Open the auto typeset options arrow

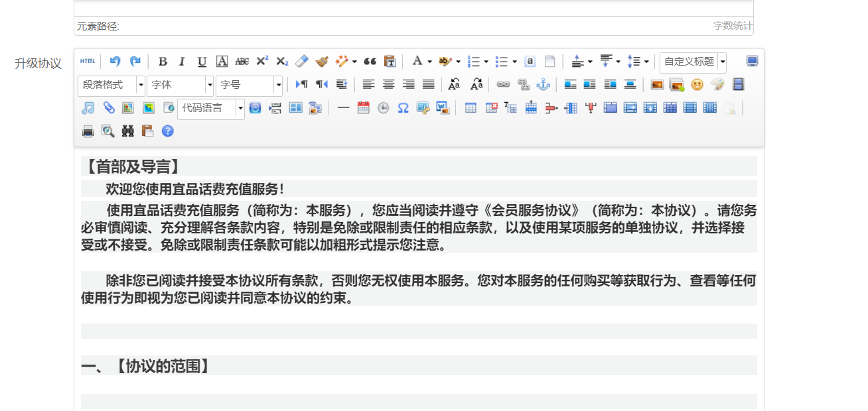(354, 62)
